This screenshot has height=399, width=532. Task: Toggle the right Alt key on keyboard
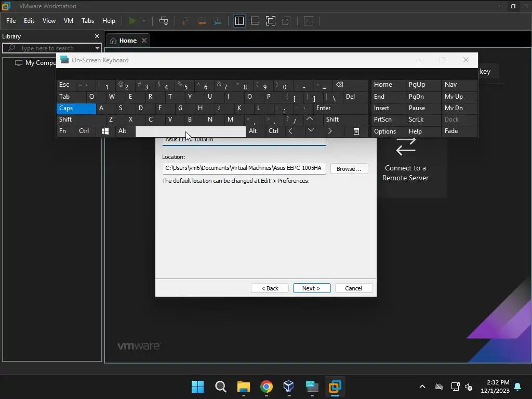[x=256, y=131]
